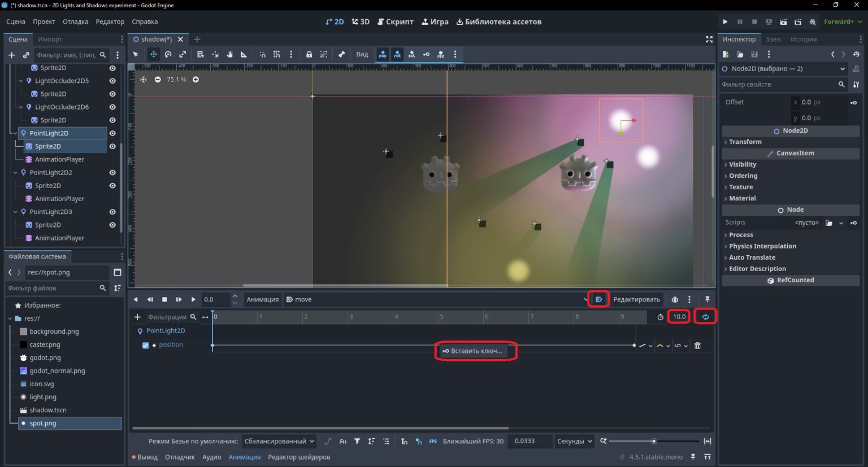Hide the LightOccluder2D6 node

pos(112,107)
